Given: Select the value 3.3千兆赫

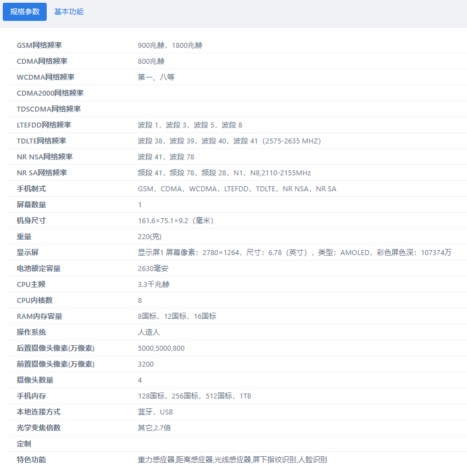Looking at the screenshot, I should click(153, 284).
